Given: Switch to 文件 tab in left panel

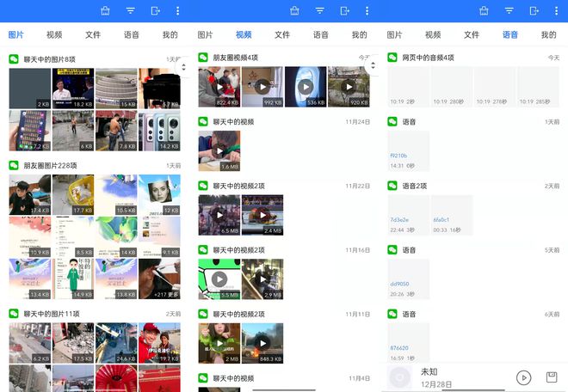Looking at the screenshot, I should point(93,34).
